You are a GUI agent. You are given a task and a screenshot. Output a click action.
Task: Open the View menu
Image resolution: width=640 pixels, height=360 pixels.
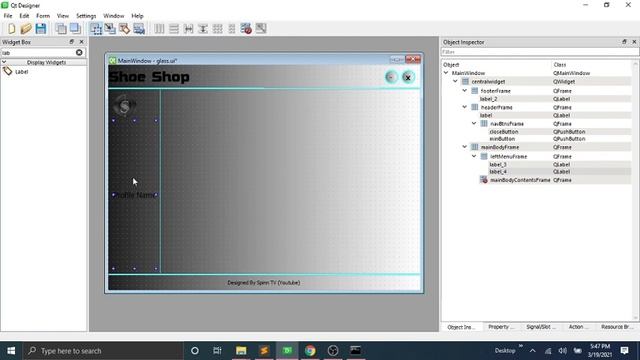click(63, 16)
